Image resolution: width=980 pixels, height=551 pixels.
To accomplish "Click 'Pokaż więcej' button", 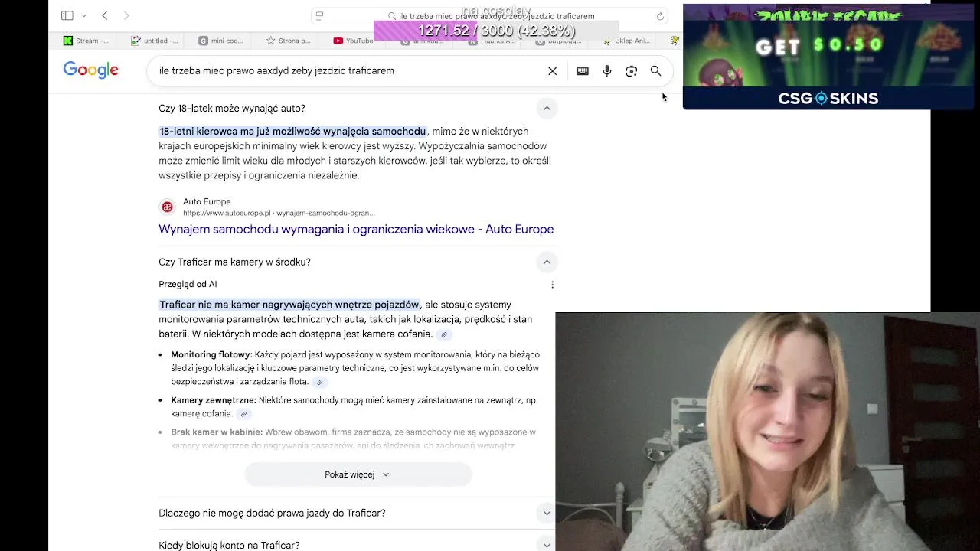I will (x=358, y=474).
